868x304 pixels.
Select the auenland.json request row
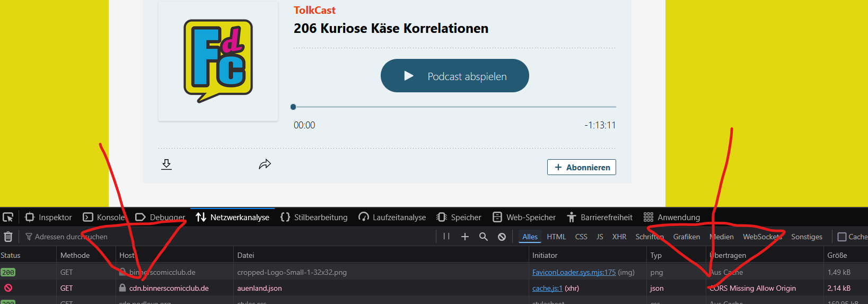point(434,288)
